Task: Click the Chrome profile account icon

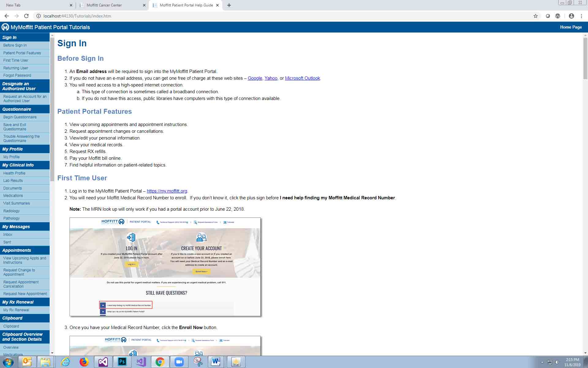Action: click(x=571, y=16)
